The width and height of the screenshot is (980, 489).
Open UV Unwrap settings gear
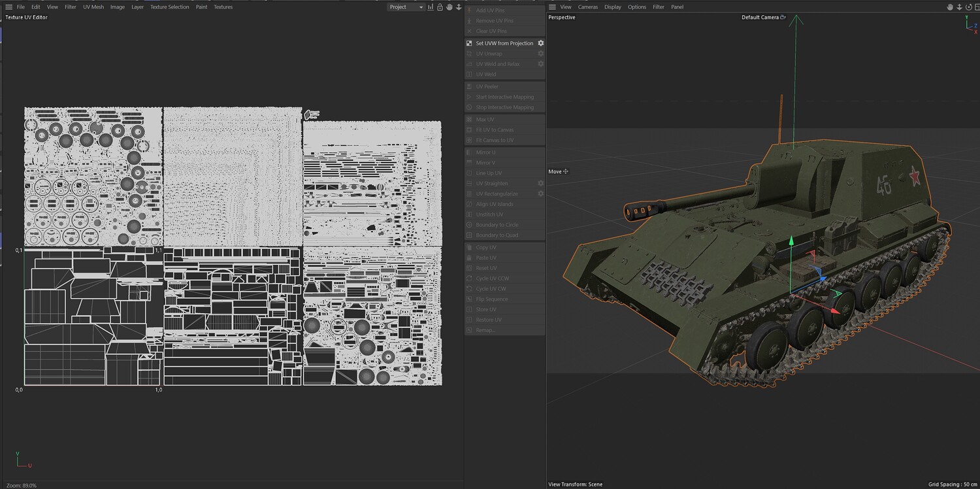tap(541, 54)
